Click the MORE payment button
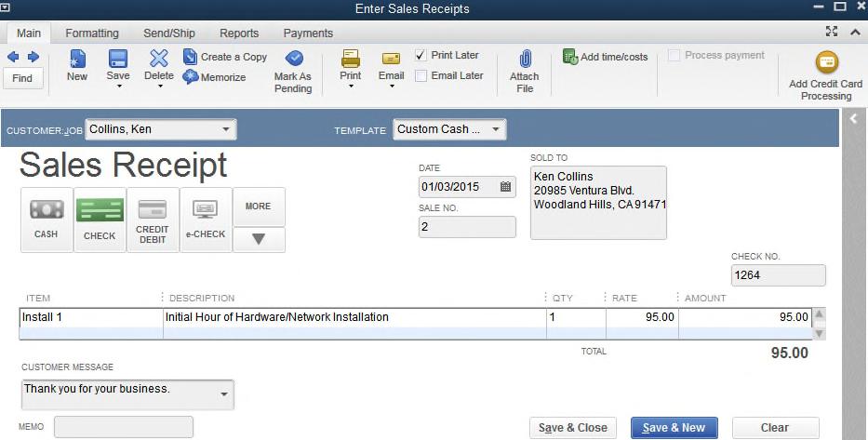Screen dimensions: 868x440 coord(259,207)
